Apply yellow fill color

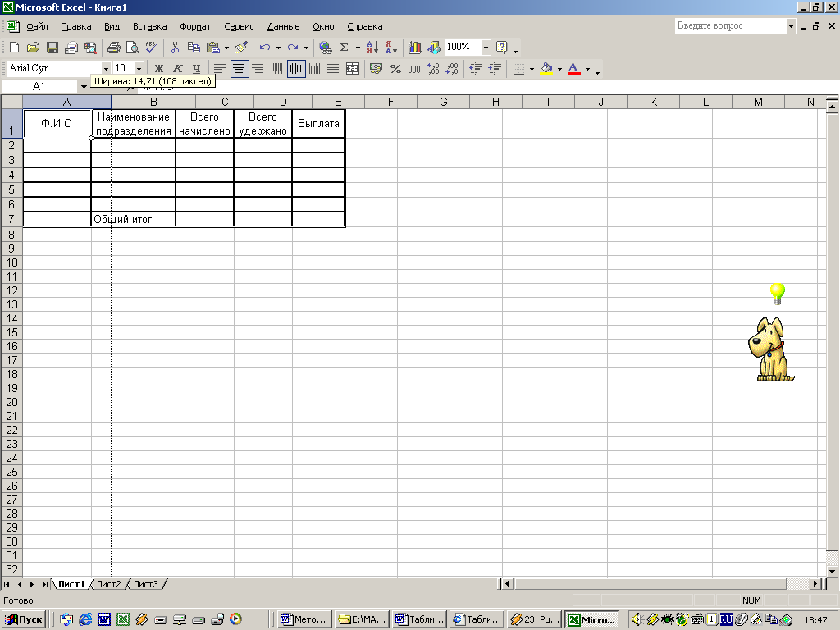pos(546,69)
